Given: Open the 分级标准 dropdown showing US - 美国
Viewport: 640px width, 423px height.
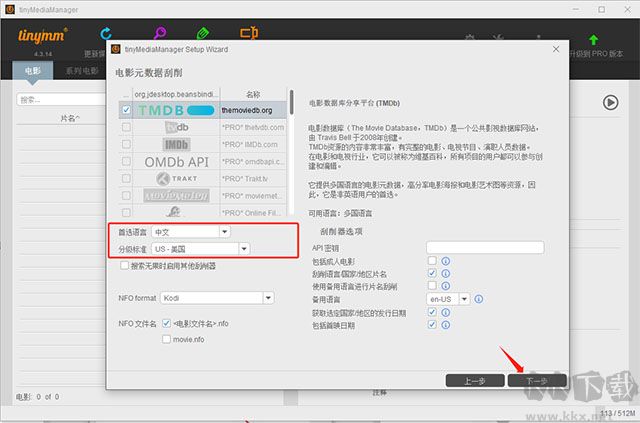Looking at the screenshot, I should [200, 249].
